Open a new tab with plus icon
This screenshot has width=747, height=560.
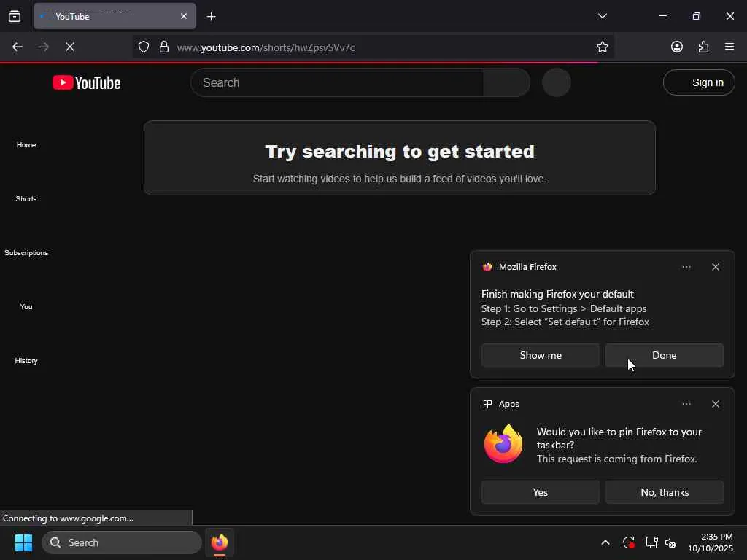click(x=211, y=17)
